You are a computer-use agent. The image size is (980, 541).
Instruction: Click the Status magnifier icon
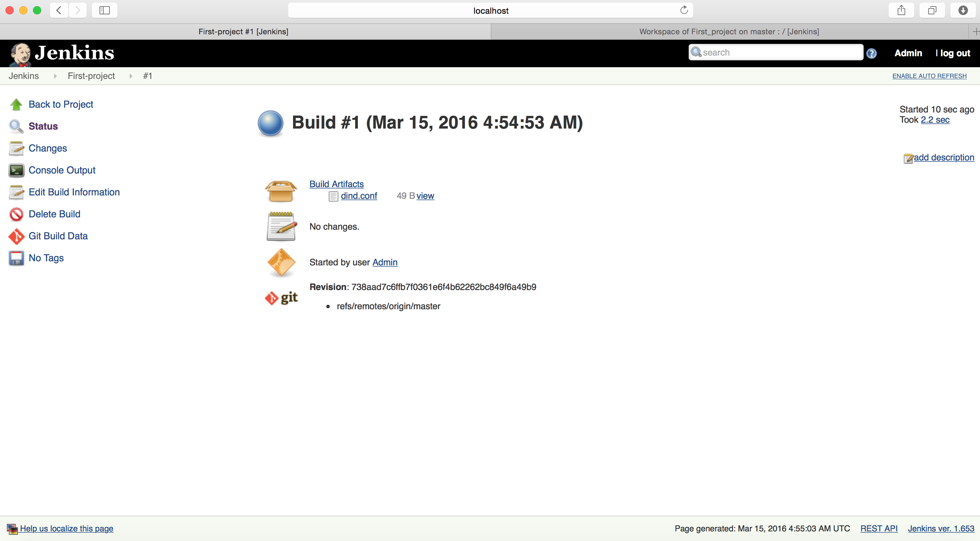click(x=16, y=126)
